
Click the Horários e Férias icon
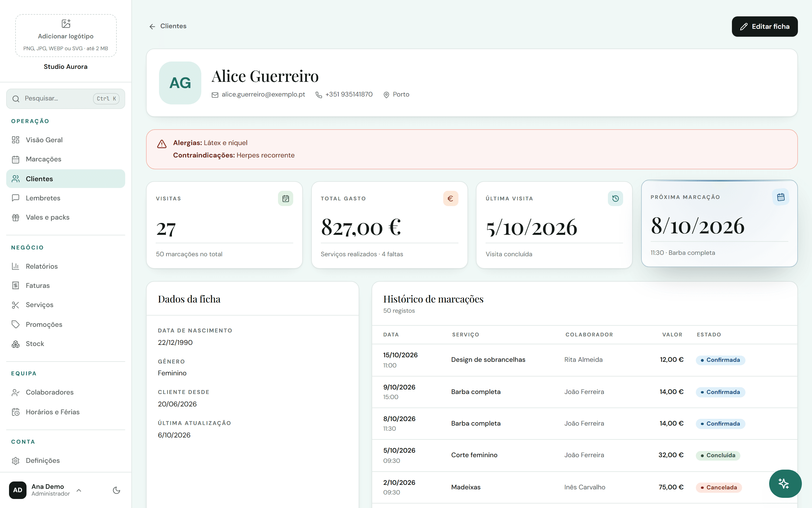(x=16, y=412)
